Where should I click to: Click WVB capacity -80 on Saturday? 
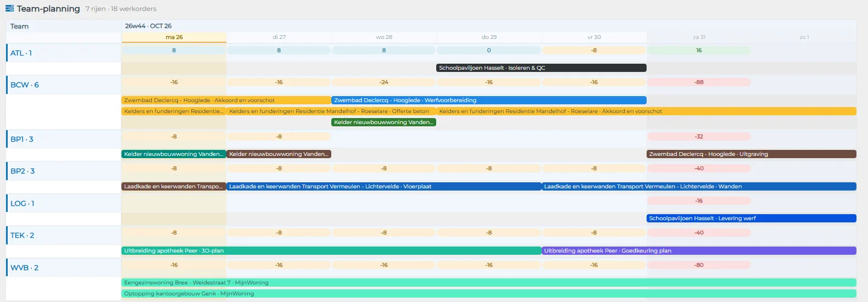coord(699,265)
